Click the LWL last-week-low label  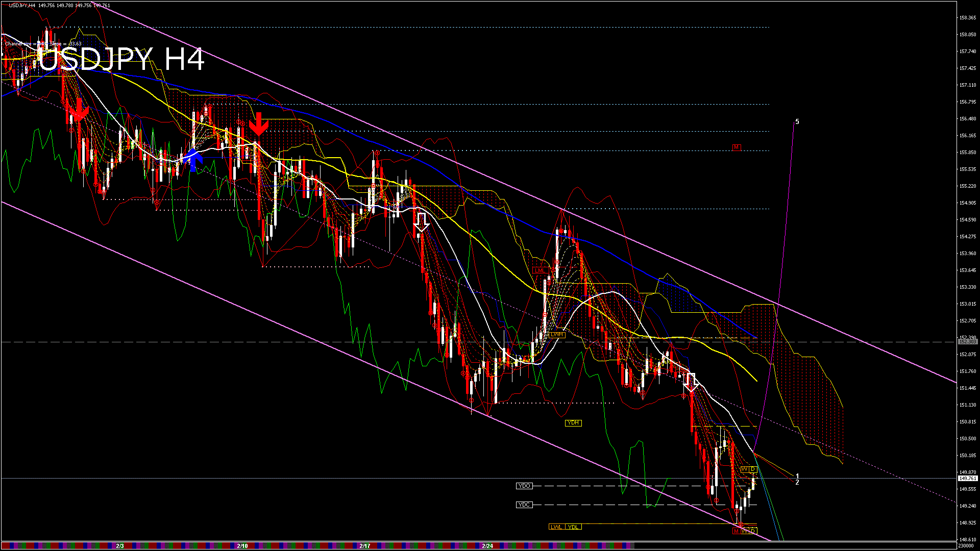point(556,527)
